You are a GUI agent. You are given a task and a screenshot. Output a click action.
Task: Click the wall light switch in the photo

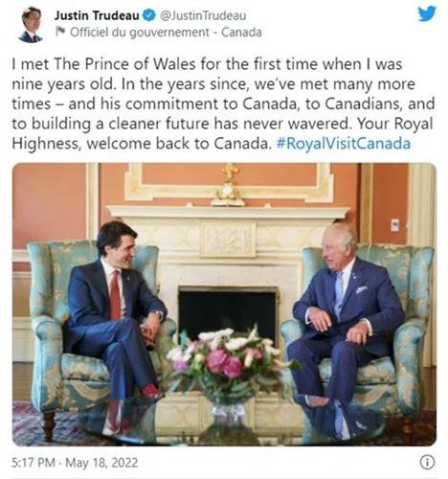[395, 225]
